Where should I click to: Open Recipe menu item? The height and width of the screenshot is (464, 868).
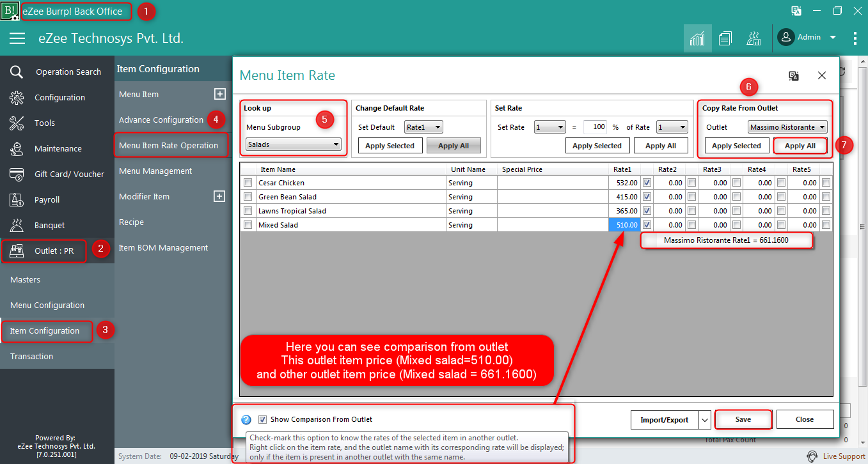[131, 222]
